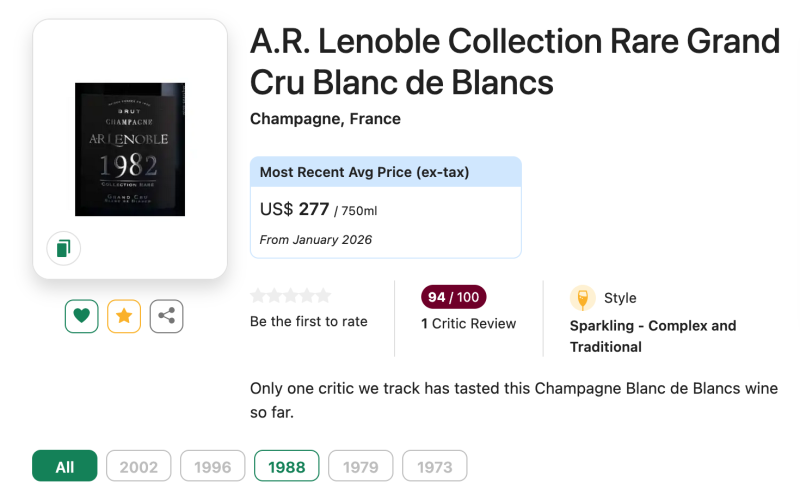Click the sparkling glass Style icon
This screenshot has width=800, height=501.
(582, 298)
